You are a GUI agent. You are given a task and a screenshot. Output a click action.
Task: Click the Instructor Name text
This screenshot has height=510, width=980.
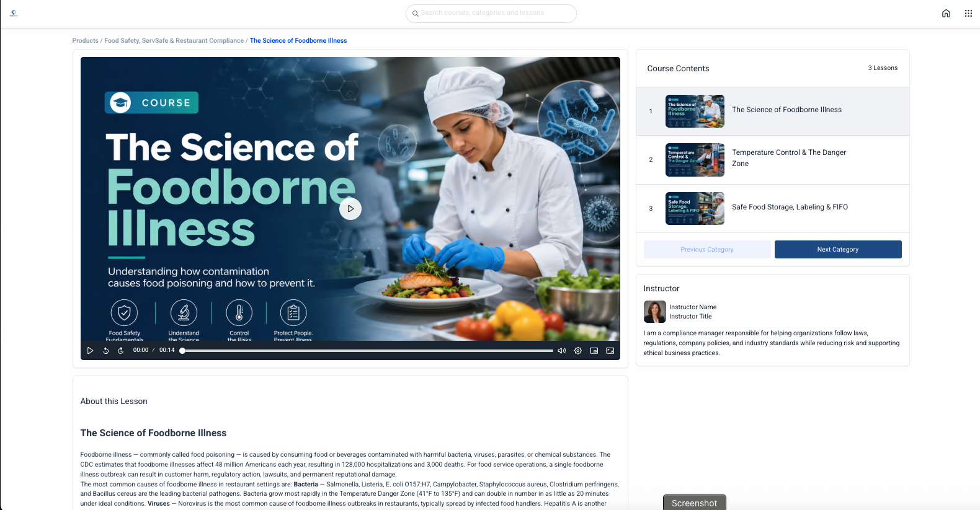tap(693, 307)
